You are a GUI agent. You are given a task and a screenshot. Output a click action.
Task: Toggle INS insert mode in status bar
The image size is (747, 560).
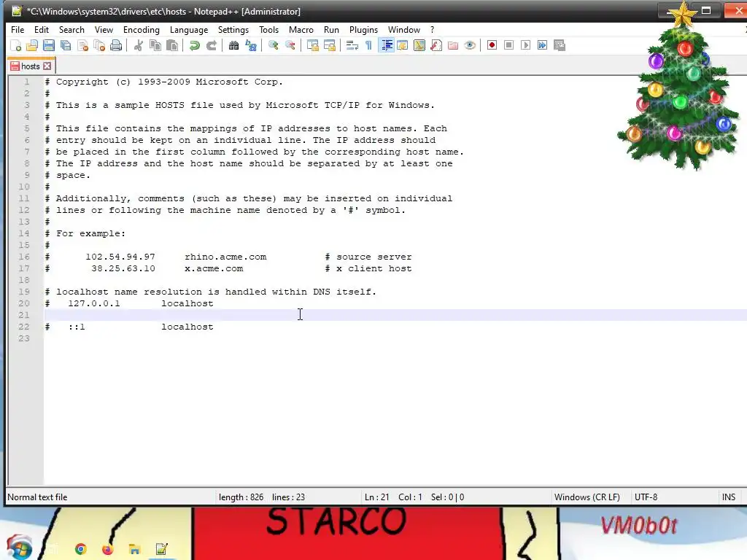pos(729,497)
